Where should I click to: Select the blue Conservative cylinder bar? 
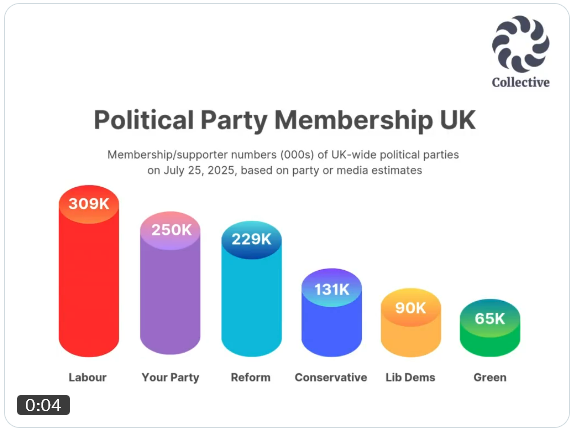332,313
